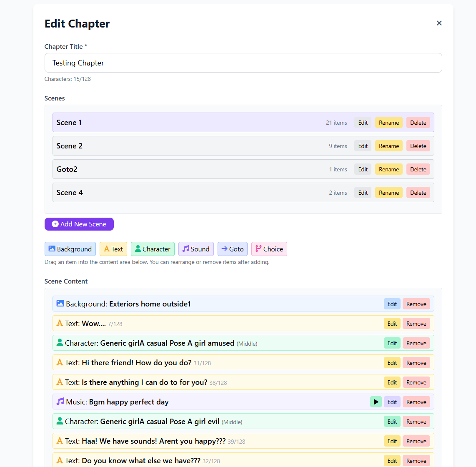The image size is (476, 467).
Task: Click the Character person icon chip
Action: (138, 249)
